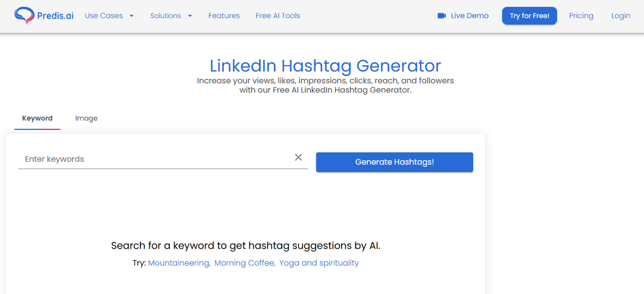Click the Predis.ai speech bubble logo
The height and width of the screenshot is (294, 644).
(24, 16)
